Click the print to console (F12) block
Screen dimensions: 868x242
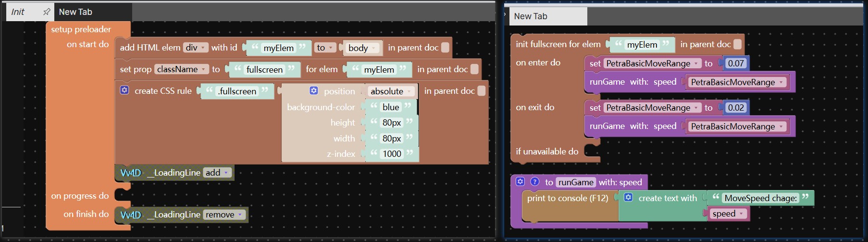[x=567, y=198]
